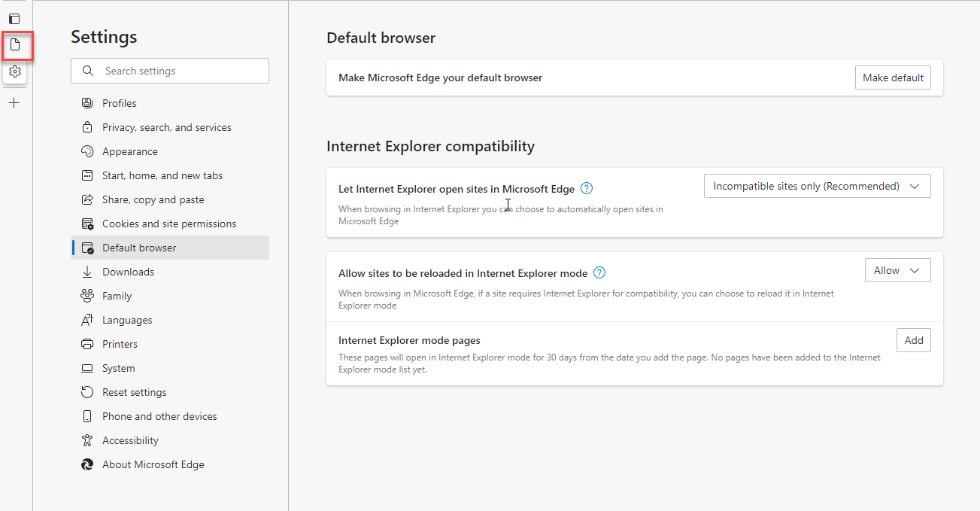This screenshot has height=511, width=980.
Task: Click the Share, copy and paste icon
Action: pyautogui.click(x=87, y=199)
